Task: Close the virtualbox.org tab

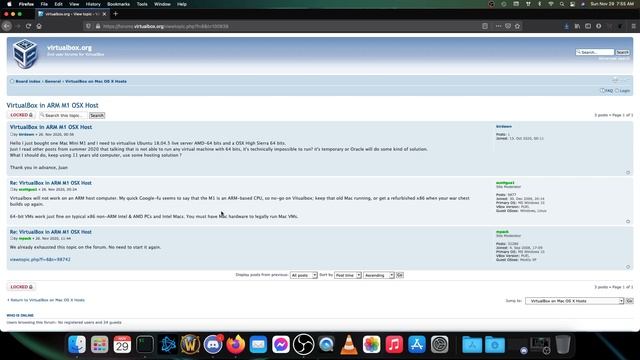Action: (x=104, y=14)
